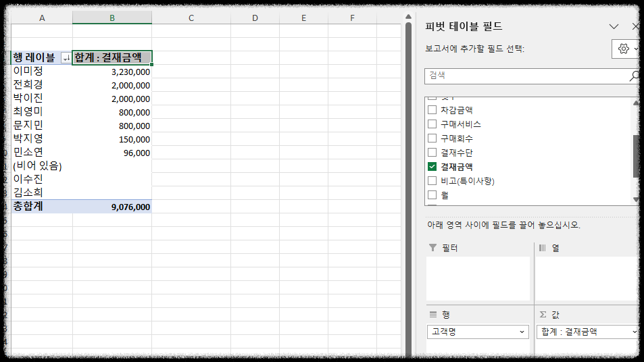
Task: Select column A header
Action: (x=42, y=18)
